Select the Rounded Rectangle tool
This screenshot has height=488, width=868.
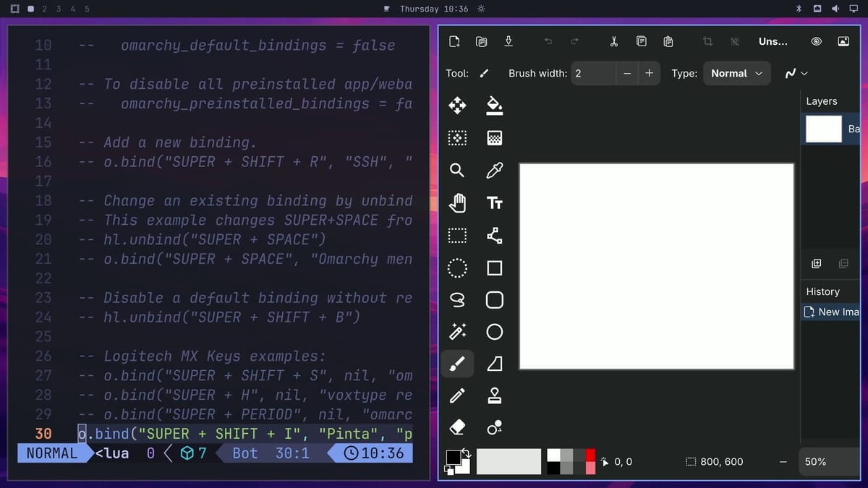495,299
